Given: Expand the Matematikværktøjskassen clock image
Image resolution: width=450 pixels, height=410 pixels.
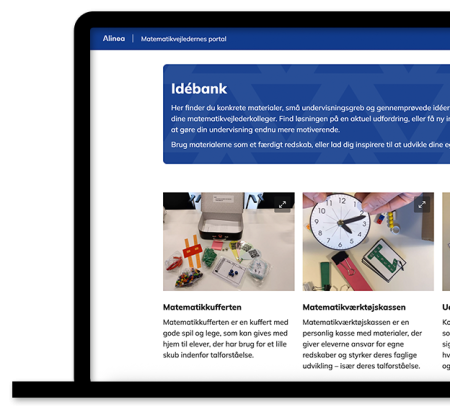Looking at the screenshot, I should coord(422,205).
